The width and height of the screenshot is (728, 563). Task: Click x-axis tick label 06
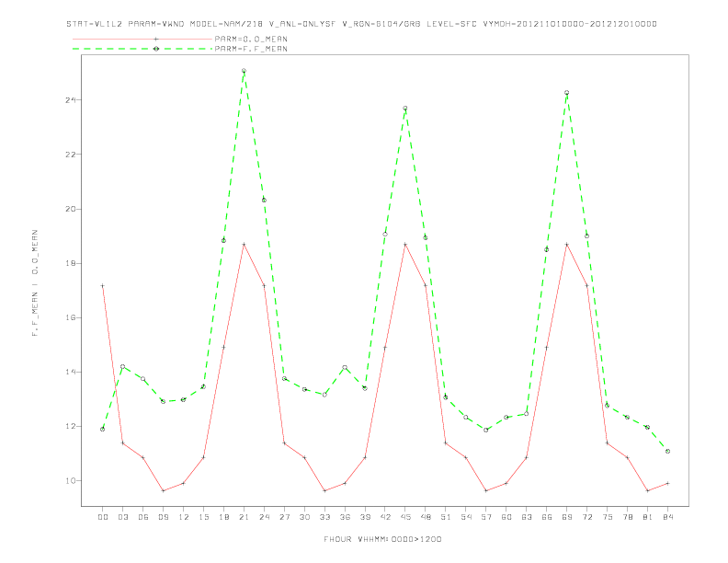point(143,517)
